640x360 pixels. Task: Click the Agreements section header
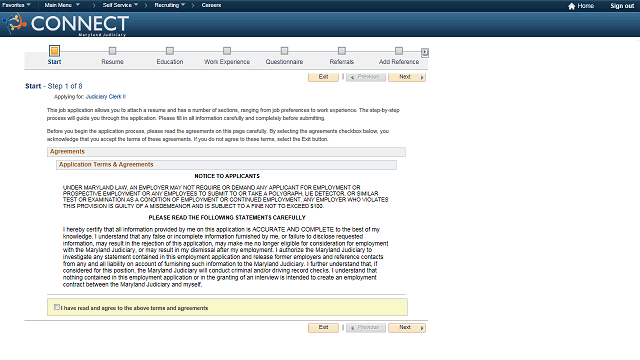[226, 152]
